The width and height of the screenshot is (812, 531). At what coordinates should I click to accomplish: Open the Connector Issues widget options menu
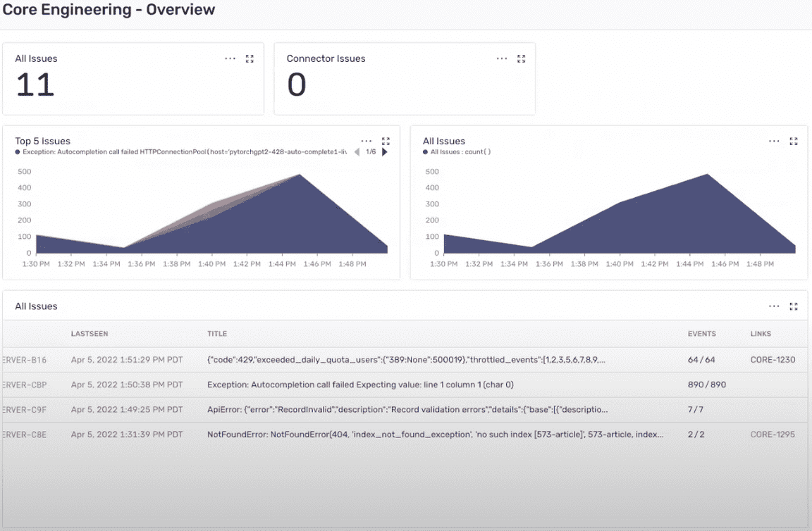pyautogui.click(x=501, y=58)
